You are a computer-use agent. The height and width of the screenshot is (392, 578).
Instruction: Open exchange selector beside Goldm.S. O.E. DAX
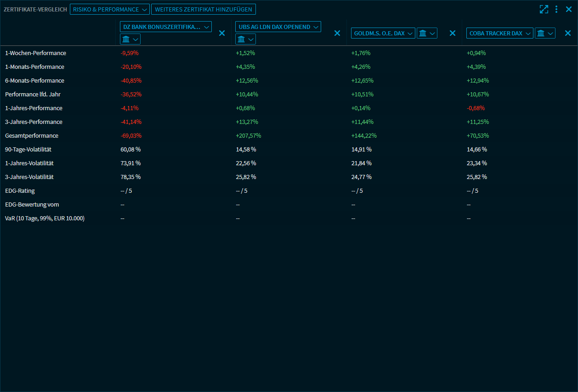(427, 33)
